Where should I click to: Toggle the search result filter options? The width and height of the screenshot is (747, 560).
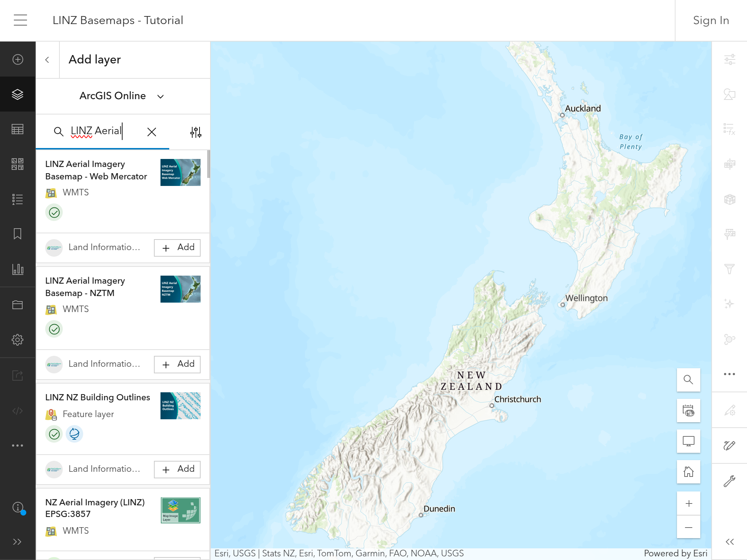(196, 132)
